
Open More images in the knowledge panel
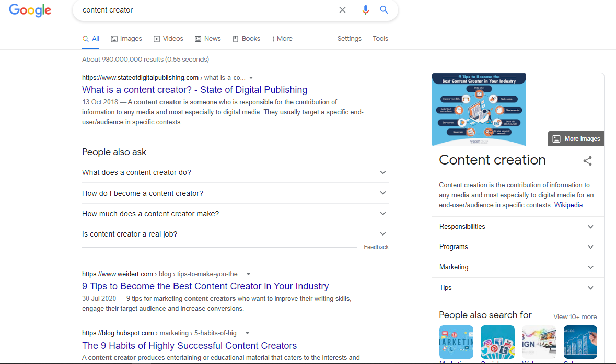[576, 138]
